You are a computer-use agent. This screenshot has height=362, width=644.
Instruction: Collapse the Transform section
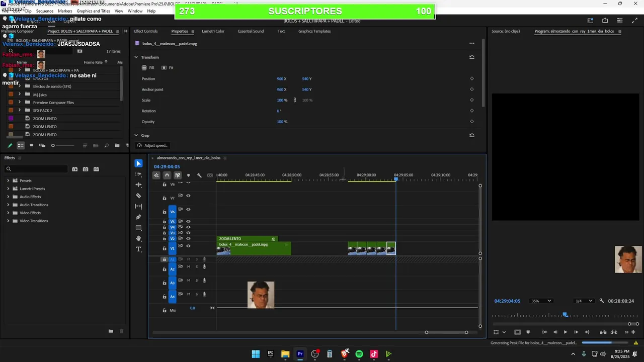tap(136, 57)
